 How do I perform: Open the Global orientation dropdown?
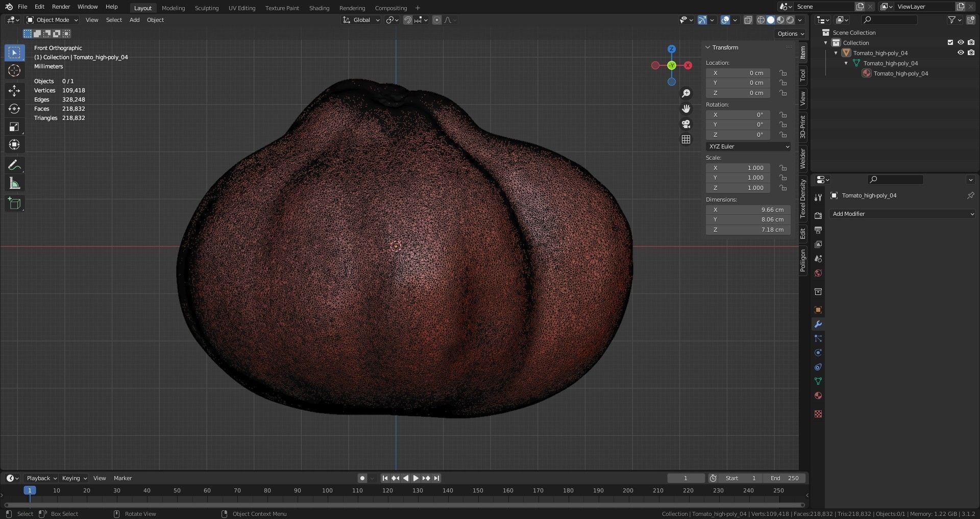(x=361, y=20)
